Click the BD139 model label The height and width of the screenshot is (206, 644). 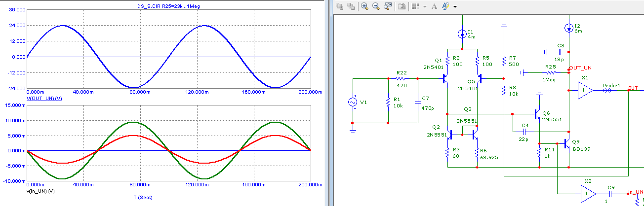[x=582, y=148]
